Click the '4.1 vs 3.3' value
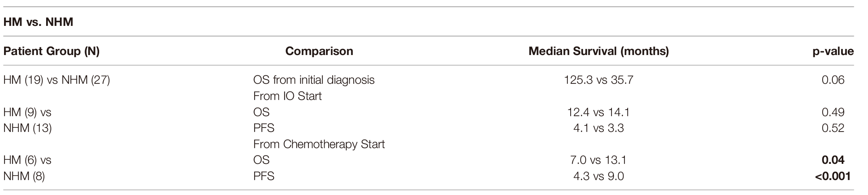The image size is (868, 195). [x=598, y=128]
